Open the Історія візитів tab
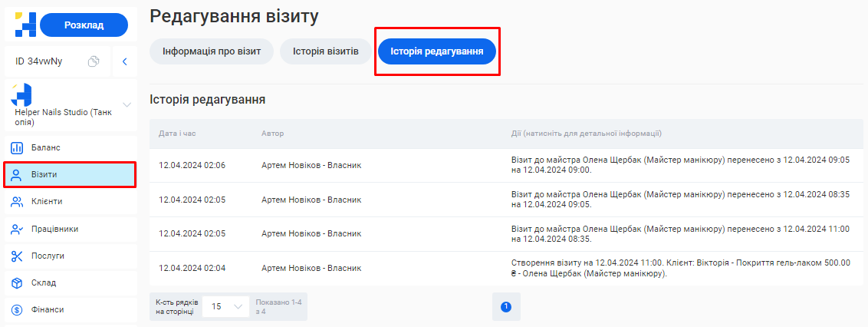 pyautogui.click(x=325, y=51)
